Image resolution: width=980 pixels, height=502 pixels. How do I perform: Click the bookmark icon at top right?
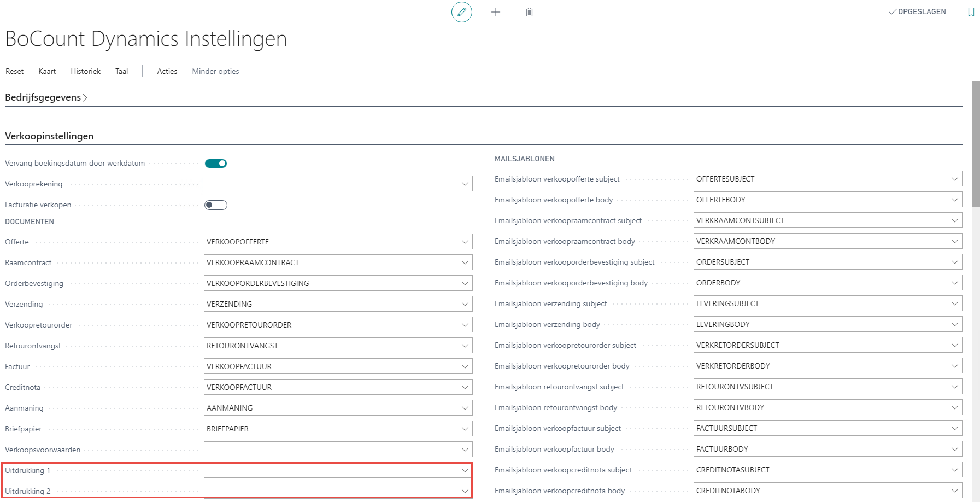click(971, 12)
